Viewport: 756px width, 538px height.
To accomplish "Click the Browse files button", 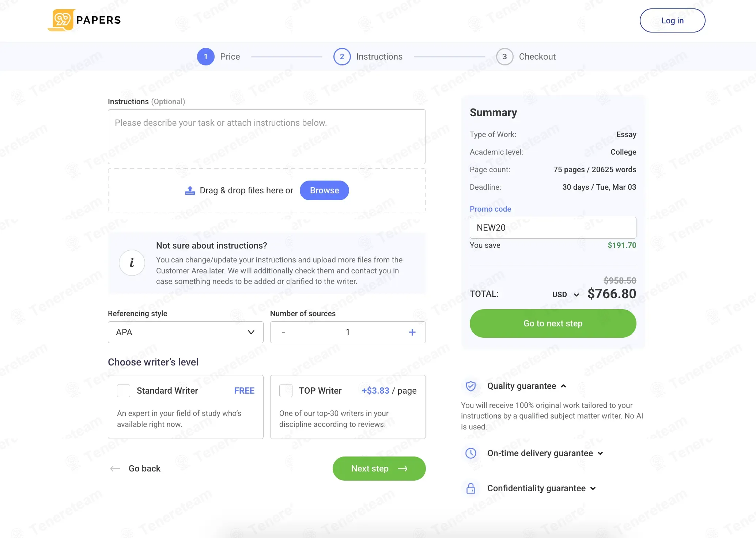I will 324,190.
